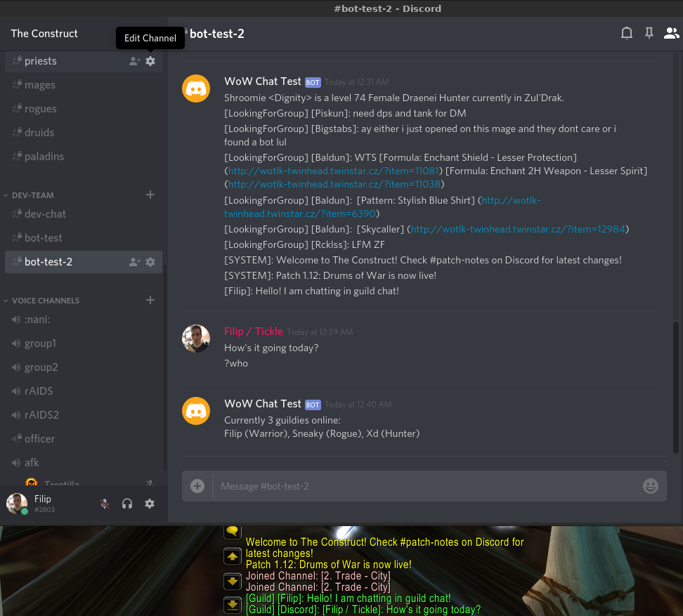The image size is (683, 616).
Task: Open attachment upload plus button
Action: [197, 486]
